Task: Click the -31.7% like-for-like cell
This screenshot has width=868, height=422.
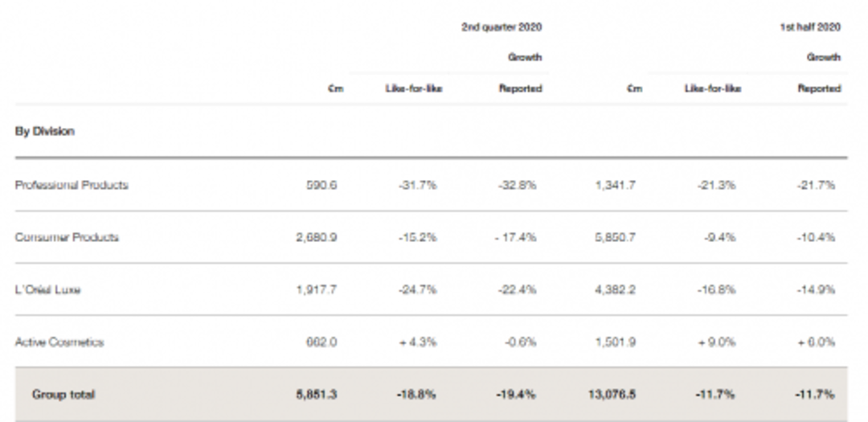Action: [x=417, y=185]
